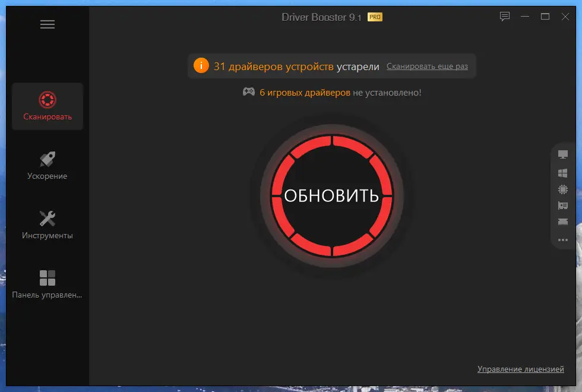Expand more hardware info via the three dots
The height and width of the screenshot is (392, 582).
[x=563, y=240]
